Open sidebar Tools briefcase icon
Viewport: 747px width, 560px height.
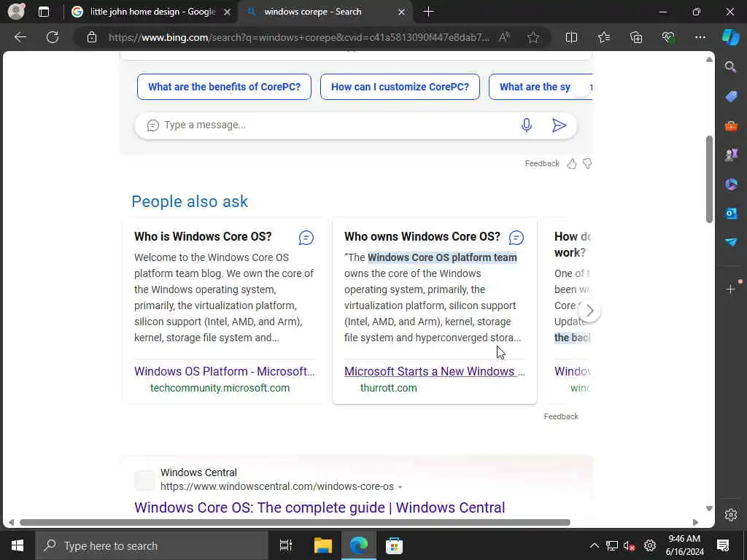point(731,126)
